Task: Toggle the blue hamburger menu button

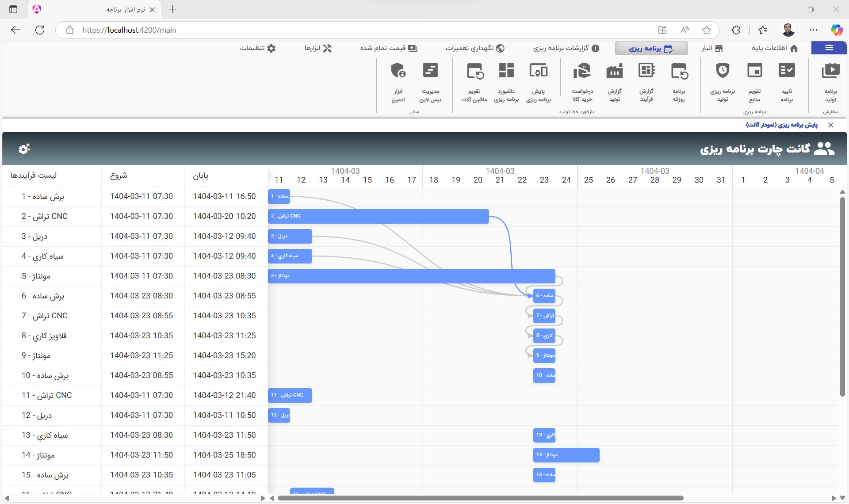Action: point(829,48)
